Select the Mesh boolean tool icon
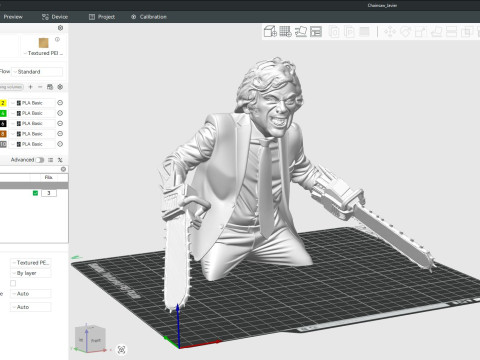The width and height of the screenshot is (480, 360). pyautogui.click(x=467, y=32)
